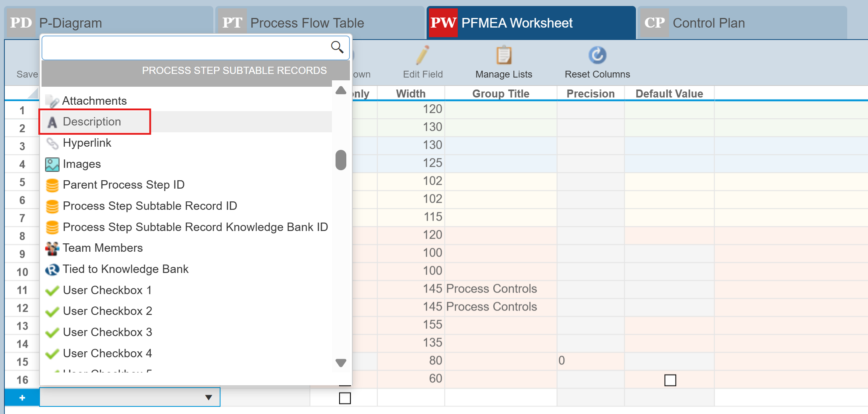The image size is (868, 414).
Task: Click the search magnifier icon
Action: pyautogui.click(x=337, y=47)
